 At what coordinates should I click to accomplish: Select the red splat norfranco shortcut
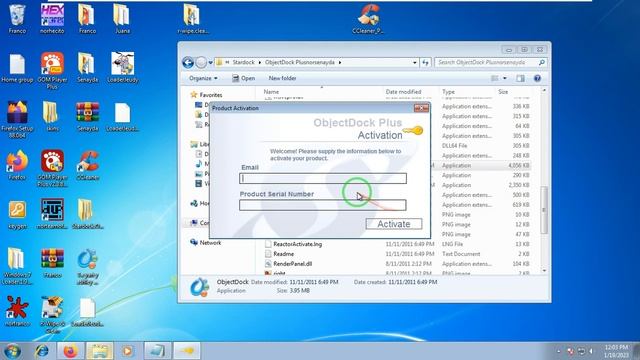[x=17, y=312]
